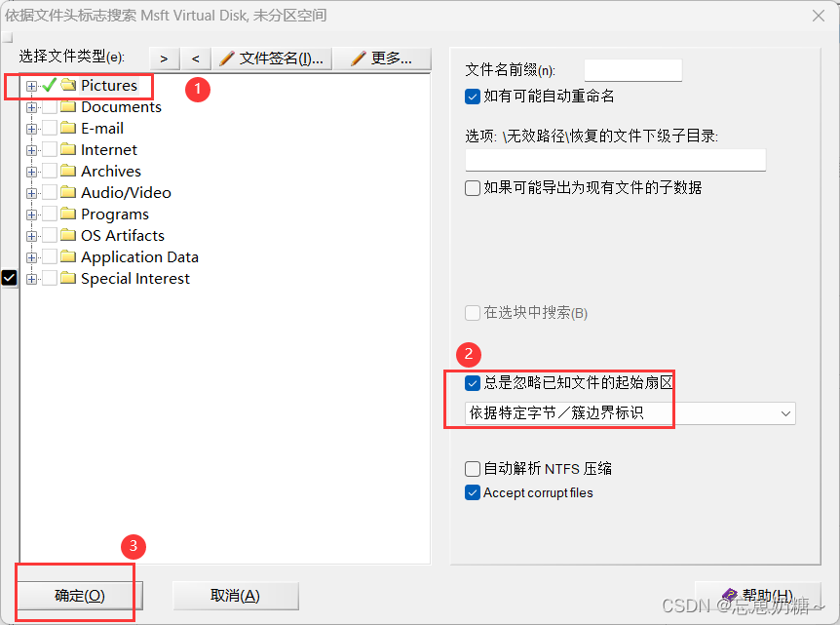
Task: Expand the Programs tree node
Action: [x=31, y=215]
